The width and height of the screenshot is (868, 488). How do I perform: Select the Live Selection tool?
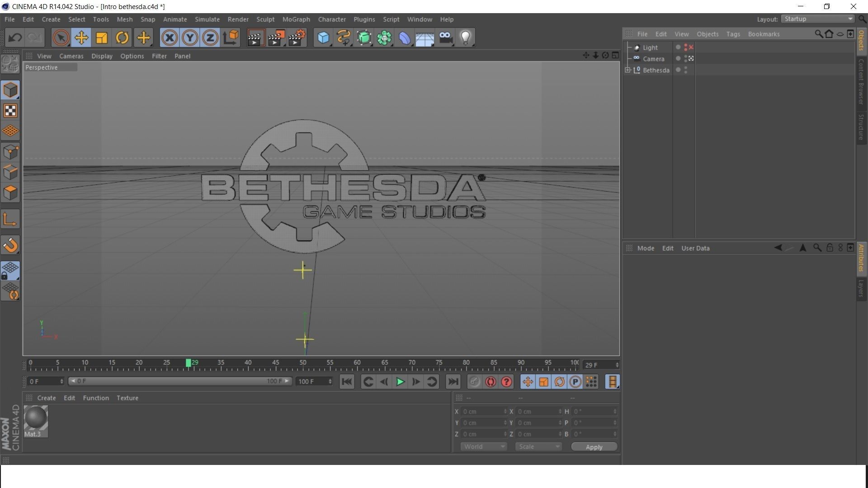61,38
